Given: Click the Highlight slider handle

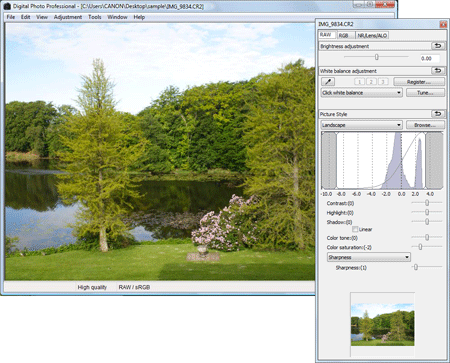Looking at the screenshot, I should click(427, 212).
